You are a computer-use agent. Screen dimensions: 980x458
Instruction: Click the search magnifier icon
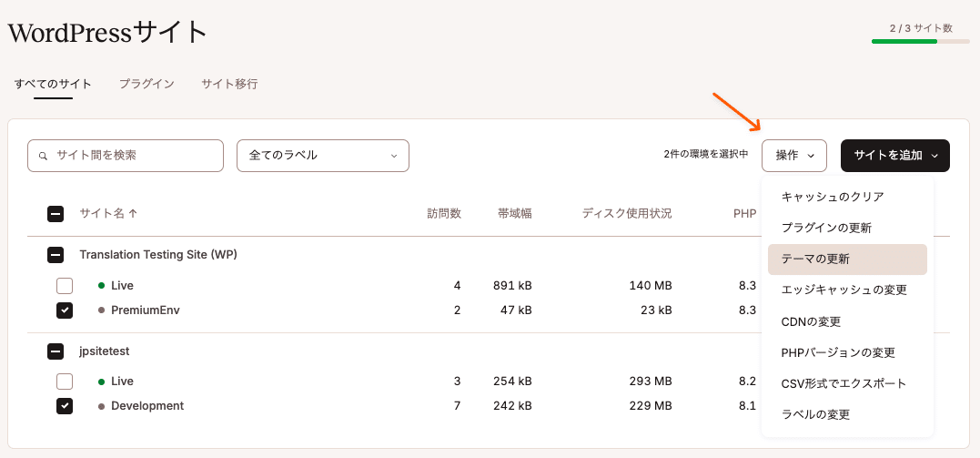tap(43, 156)
